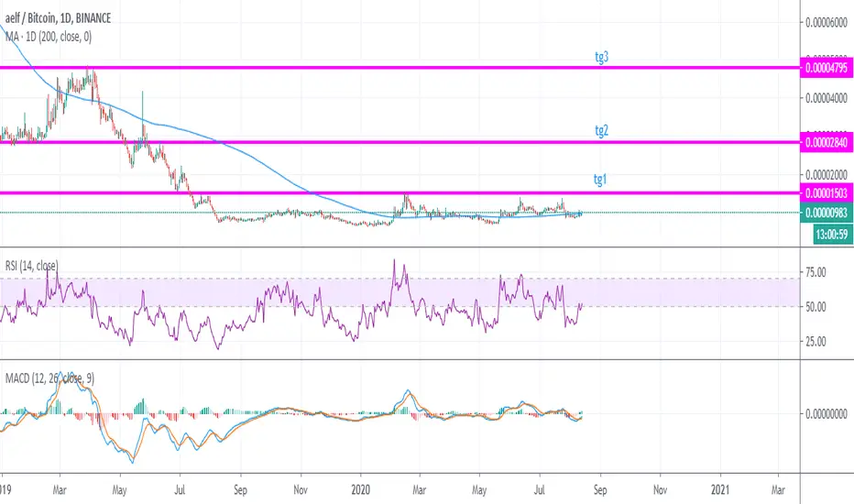Click the Jul label after first May
The image size is (854, 504).
click(x=180, y=490)
